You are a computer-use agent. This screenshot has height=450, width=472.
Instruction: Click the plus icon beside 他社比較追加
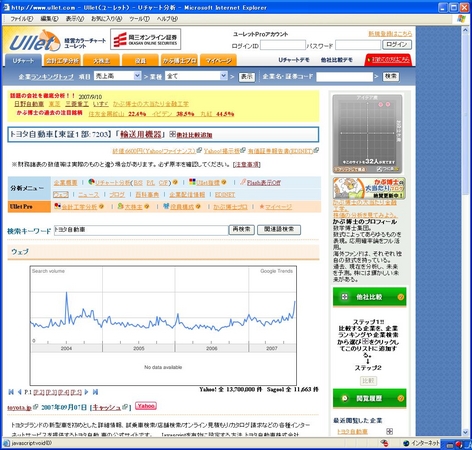coord(172,134)
